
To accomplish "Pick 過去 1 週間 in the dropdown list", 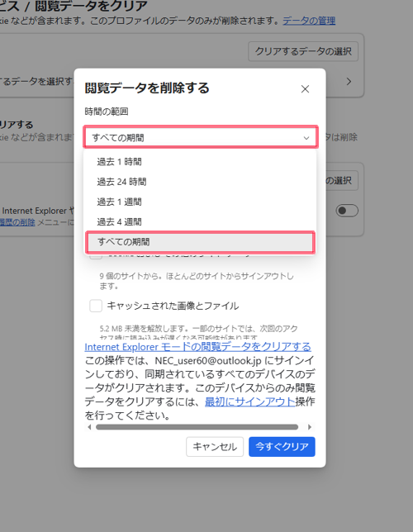I will tap(200, 202).
